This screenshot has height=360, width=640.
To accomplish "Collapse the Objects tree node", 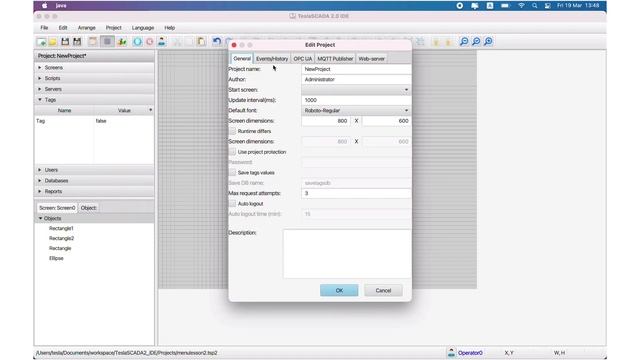I will click(x=40, y=218).
